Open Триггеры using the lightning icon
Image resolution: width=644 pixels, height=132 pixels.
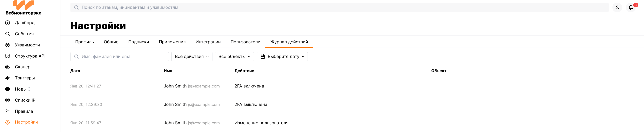pos(8,78)
